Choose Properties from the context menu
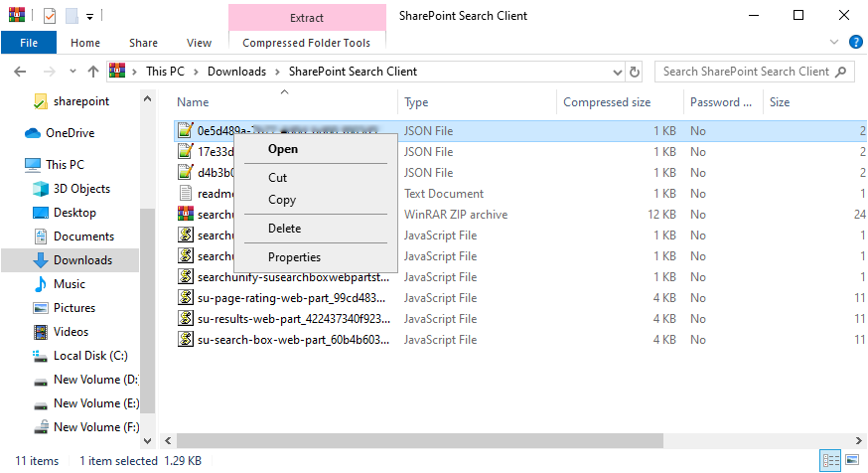The height and width of the screenshot is (473, 868). point(294,257)
